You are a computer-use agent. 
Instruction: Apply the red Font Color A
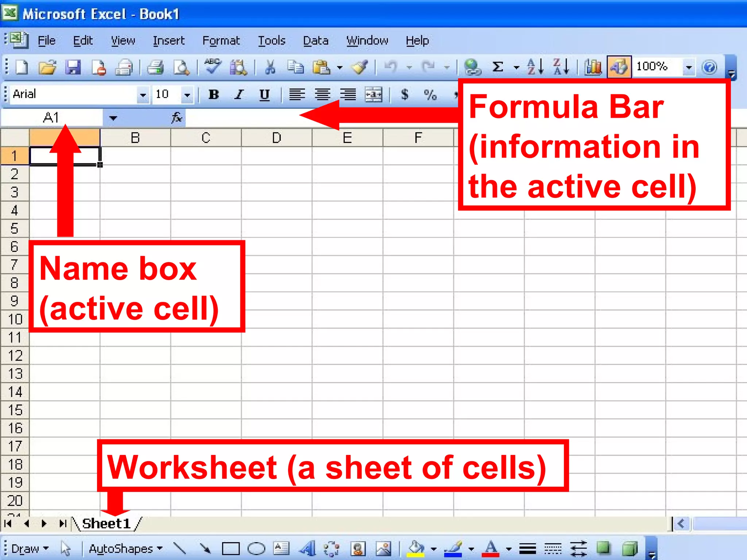pyautogui.click(x=491, y=549)
